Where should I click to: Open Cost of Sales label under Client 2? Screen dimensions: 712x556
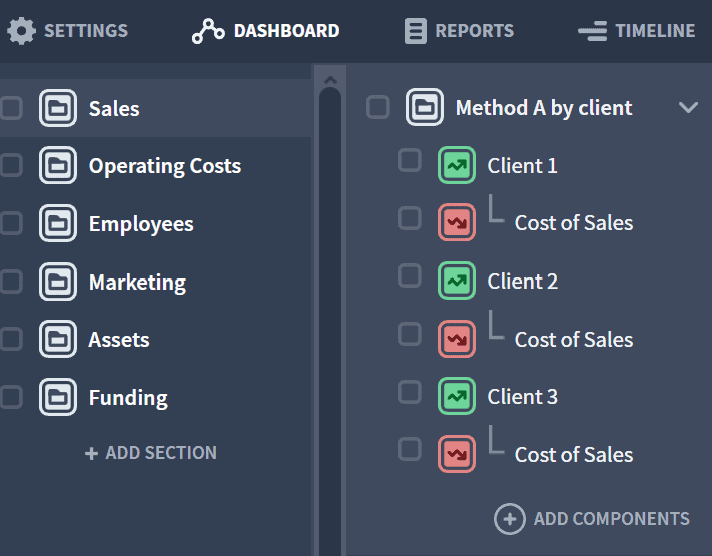(x=574, y=339)
